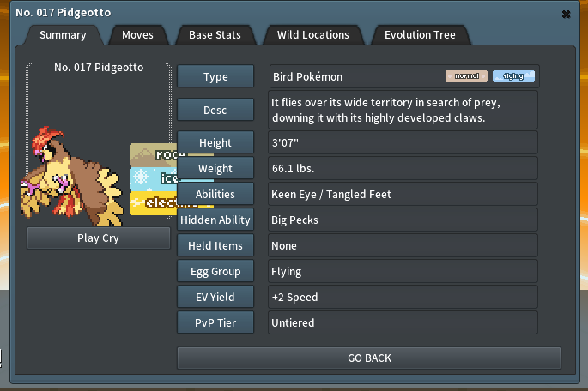This screenshot has height=391, width=588.
Task: Open the Base Stats tab
Action: point(215,35)
